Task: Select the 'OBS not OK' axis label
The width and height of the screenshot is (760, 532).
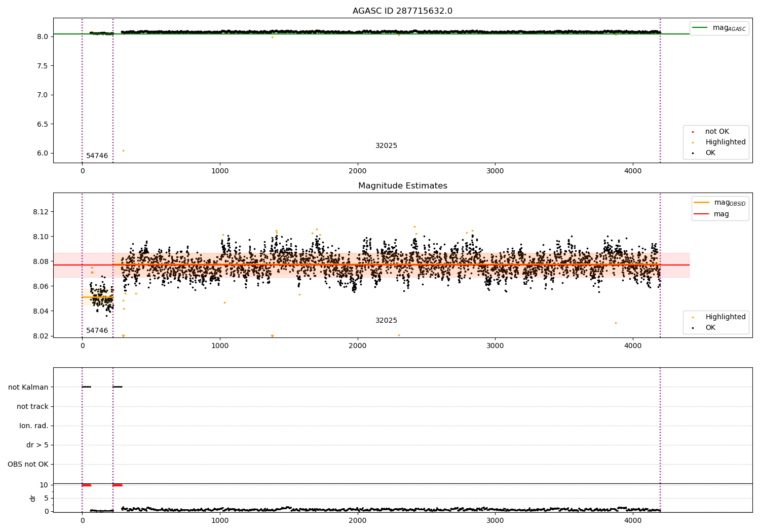Action: [x=28, y=464]
